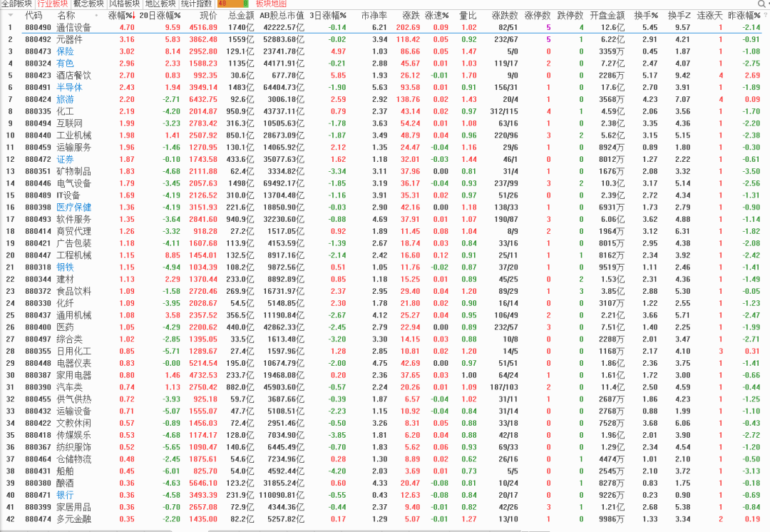Click the question mark help icon
770x532 pixels.
(766, 15)
